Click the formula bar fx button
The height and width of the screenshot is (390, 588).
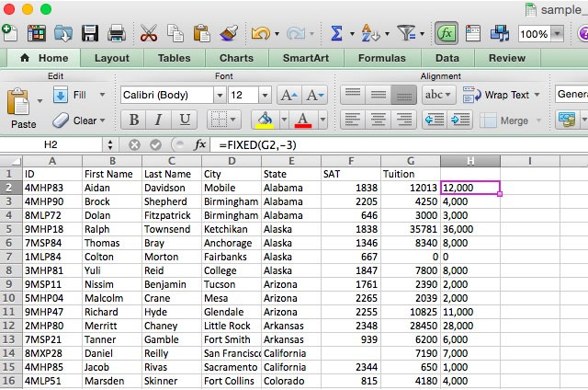click(199, 145)
